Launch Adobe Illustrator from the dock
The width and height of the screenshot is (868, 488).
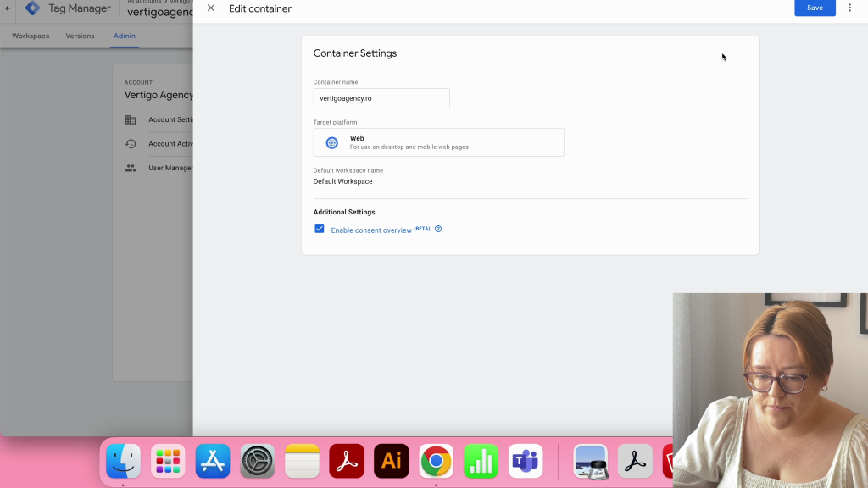391,462
